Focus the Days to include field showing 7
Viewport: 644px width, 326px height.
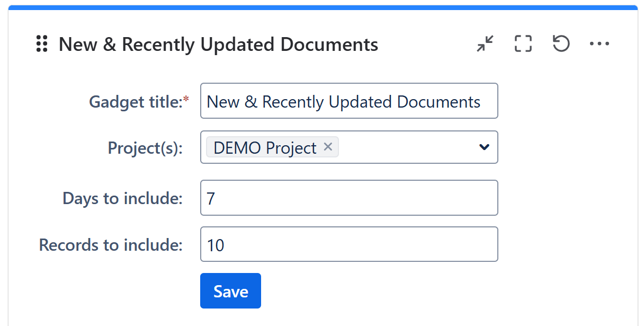pos(349,198)
